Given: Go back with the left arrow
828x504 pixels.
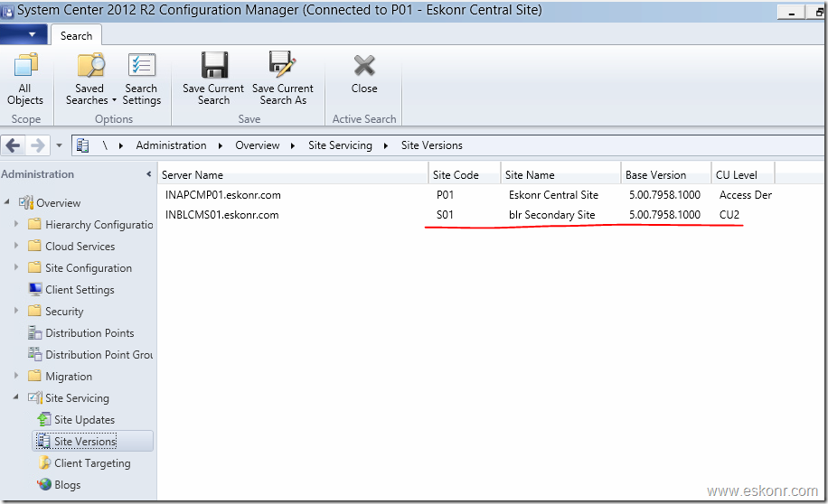Looking at the screenshot, I should coord(14,145).
